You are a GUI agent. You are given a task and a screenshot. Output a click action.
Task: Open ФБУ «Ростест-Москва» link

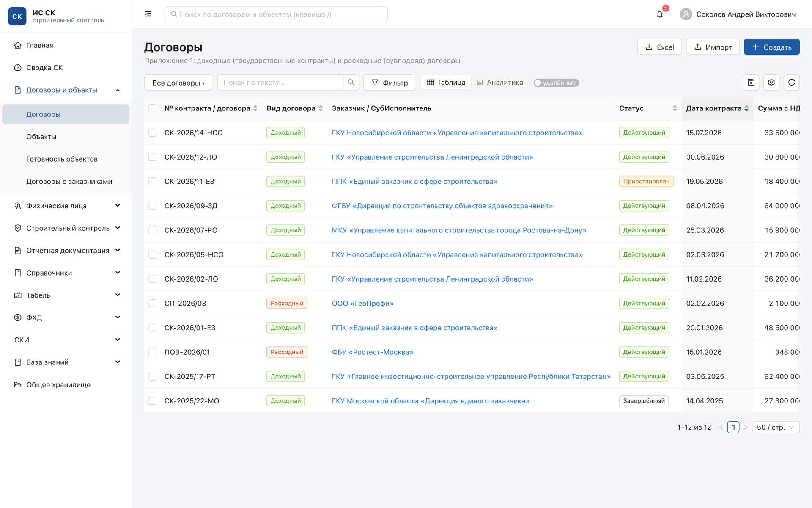372,352
